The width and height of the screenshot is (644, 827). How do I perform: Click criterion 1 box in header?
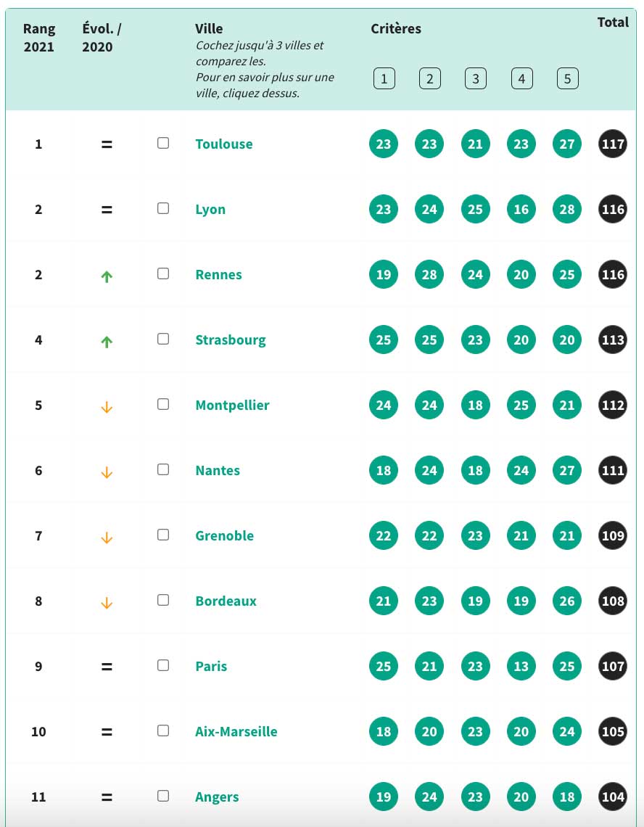[384, 79]
